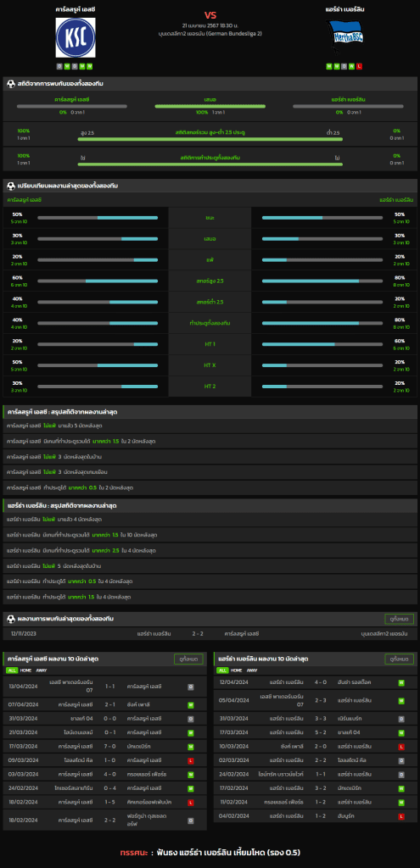Click the ทรรศนะ prediction text at bottom
The image size is (420, 868).
tap(210, 853)
